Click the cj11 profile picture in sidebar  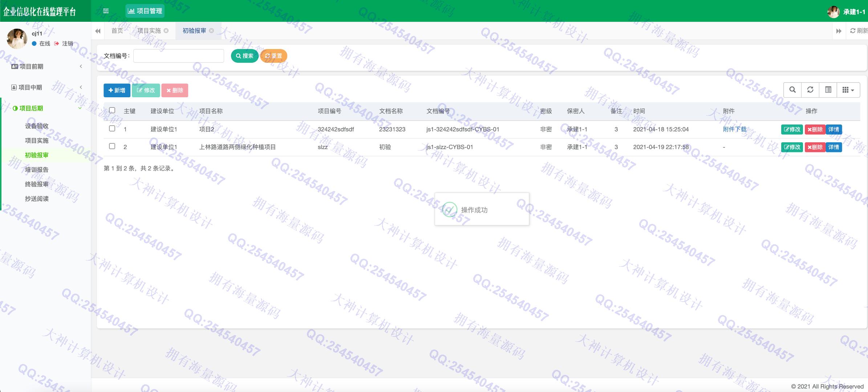coord(17,38)
